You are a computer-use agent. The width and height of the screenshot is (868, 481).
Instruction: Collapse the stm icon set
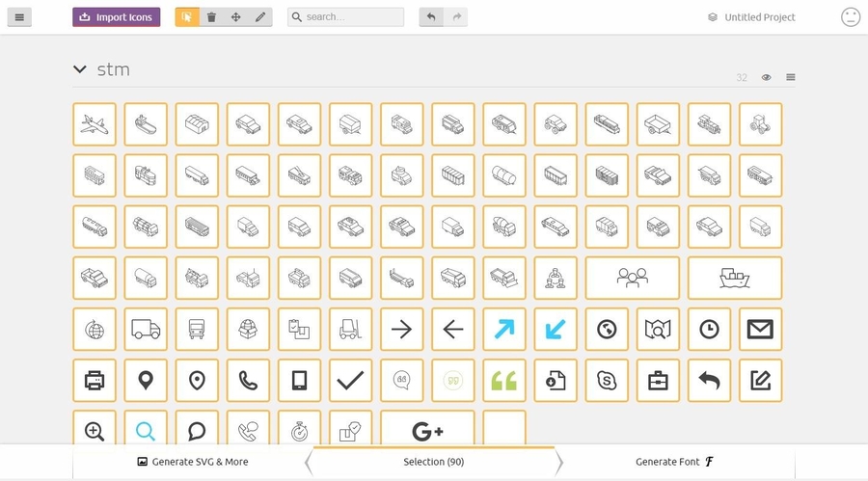(80, 69)
